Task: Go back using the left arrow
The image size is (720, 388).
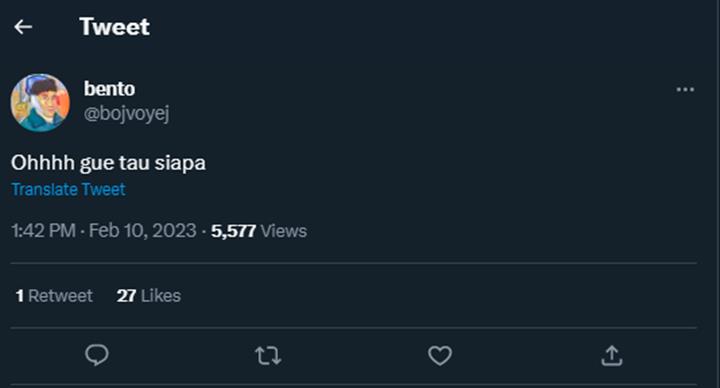Action: (23, 27)
